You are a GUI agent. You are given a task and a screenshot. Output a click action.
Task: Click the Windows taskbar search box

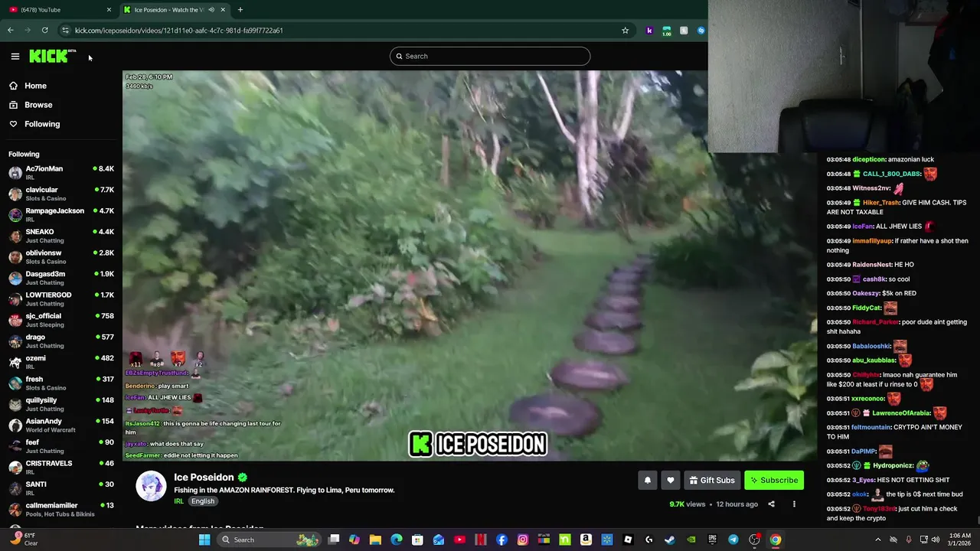coord(268,540)
